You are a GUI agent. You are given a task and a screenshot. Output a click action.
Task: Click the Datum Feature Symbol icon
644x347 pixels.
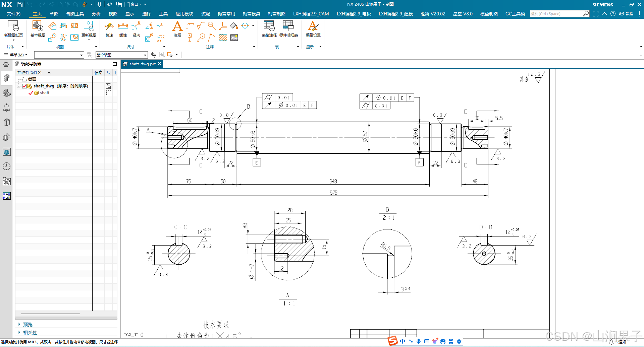pyautogui.click(x=190, y=37)
